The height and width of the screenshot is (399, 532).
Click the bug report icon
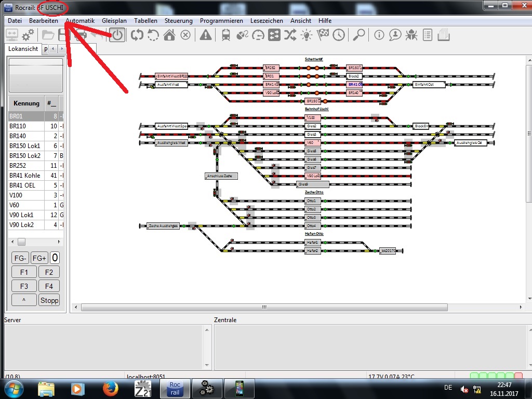point(411,35)
